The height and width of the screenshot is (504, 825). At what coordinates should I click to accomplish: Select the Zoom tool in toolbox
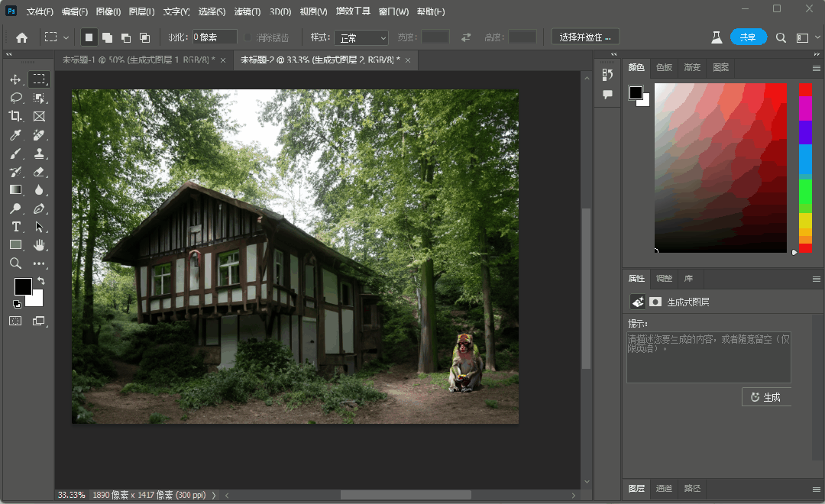(15, 263)
